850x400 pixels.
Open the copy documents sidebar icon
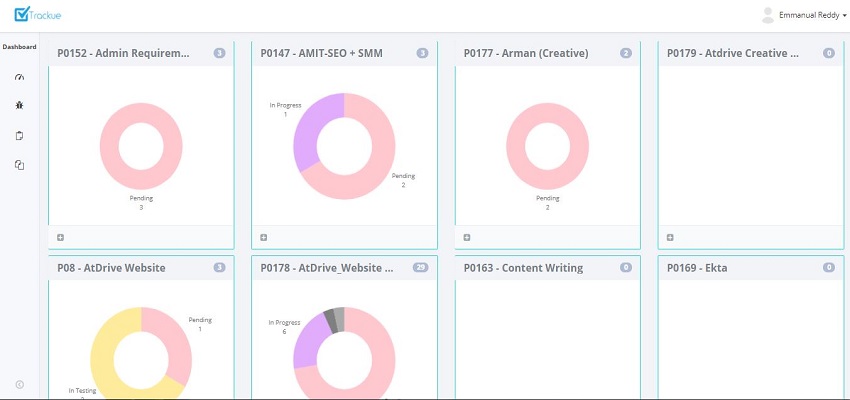(20, 165)
